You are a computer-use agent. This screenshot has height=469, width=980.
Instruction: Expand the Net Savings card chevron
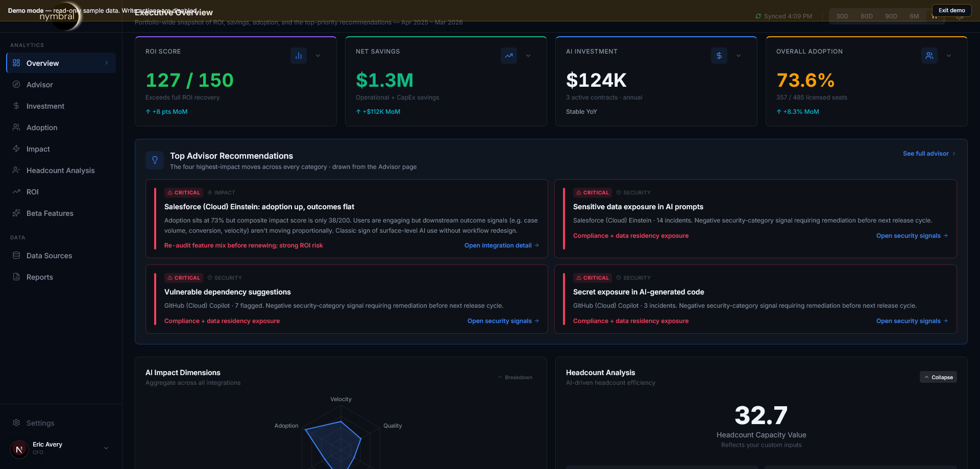pos(528,56)
